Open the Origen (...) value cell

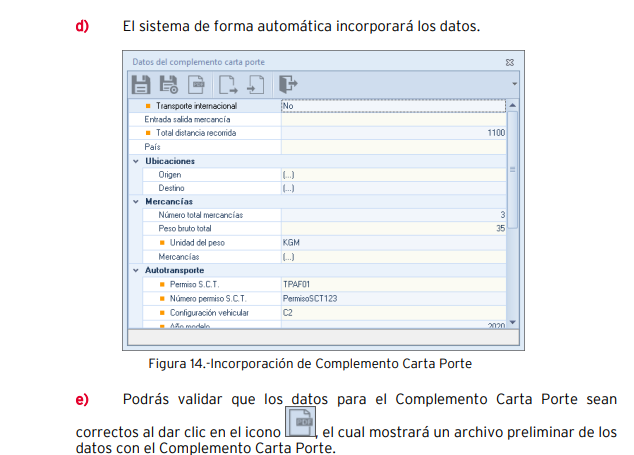[x=393, y=174]
